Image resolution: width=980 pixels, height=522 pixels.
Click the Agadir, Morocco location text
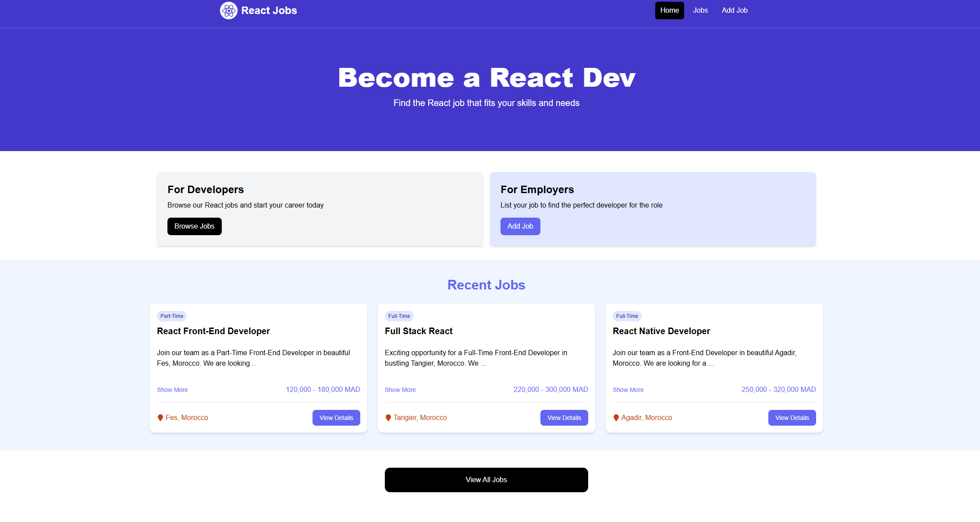click(646, 418)
